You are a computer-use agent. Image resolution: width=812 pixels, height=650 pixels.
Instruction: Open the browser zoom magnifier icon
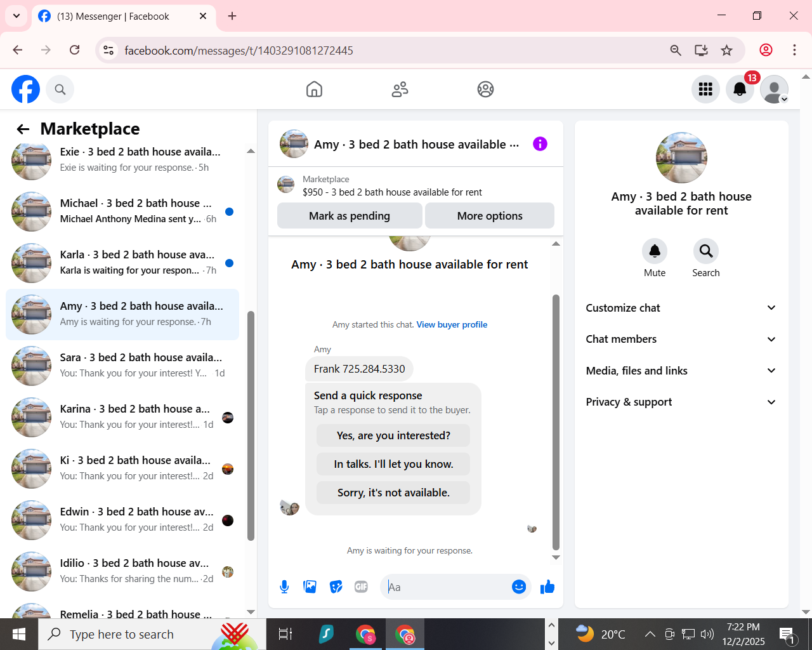pyautogui.click(x=676, y=50)
